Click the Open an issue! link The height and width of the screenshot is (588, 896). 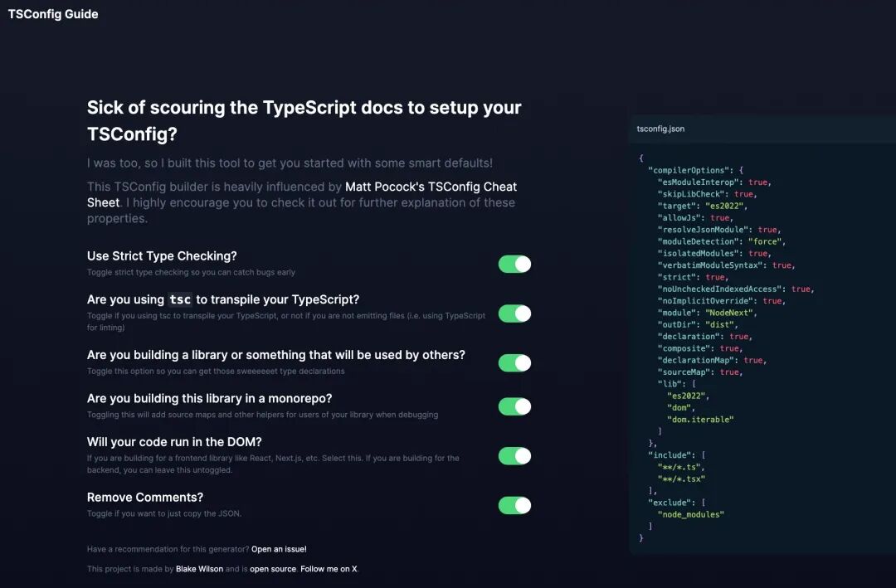click(279, 549)
